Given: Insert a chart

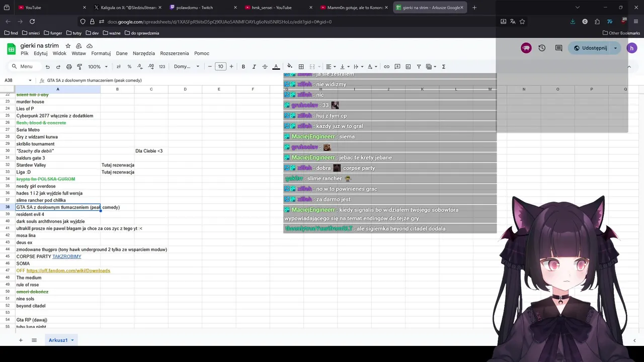Looking at the screenshot, I should click(x=408, y=66).
